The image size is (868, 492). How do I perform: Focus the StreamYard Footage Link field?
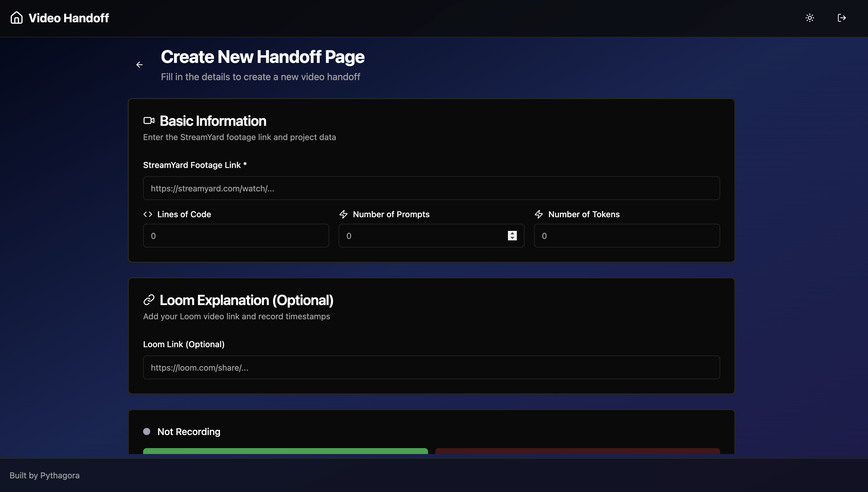pyautogui.click(x=431, y=188)
